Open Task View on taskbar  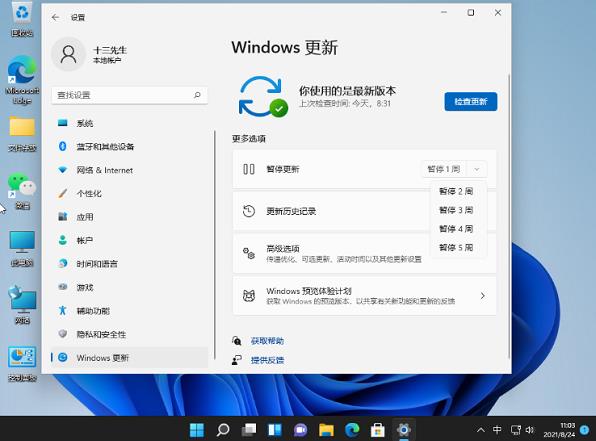pos(249,430)
